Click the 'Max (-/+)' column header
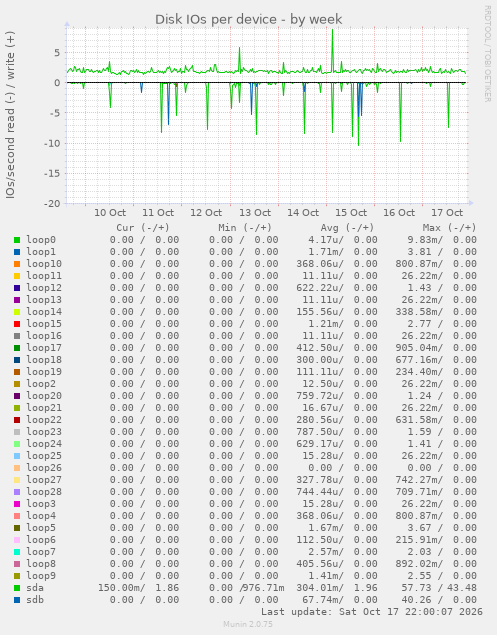Image resolution: width=497 pixels, height=635 pixels. pos(449,228)
